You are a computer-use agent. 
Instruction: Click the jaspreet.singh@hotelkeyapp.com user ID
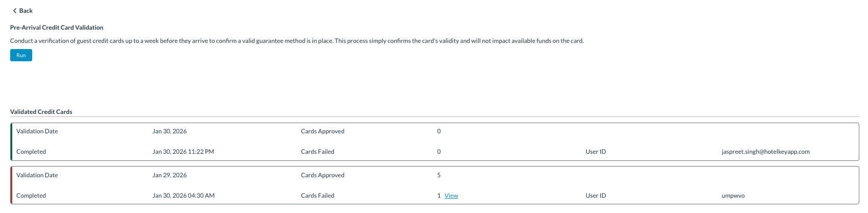(x=765, y=152)
